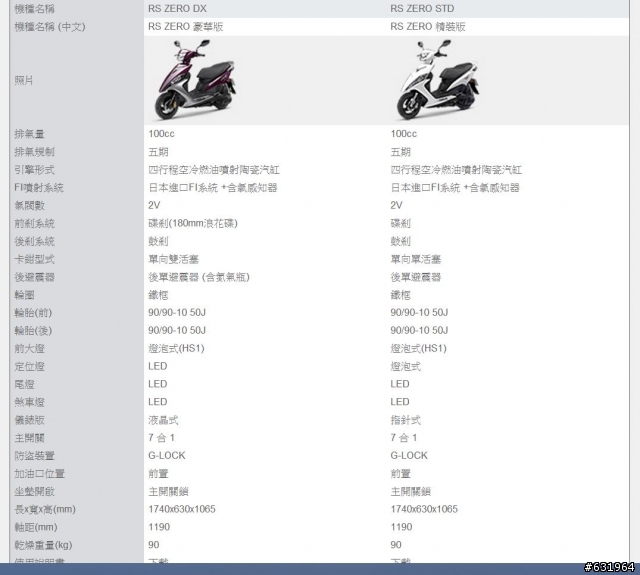Click the '加油口位置' row label
This screenshot has width=640, height=575.
tap(39, 474)
